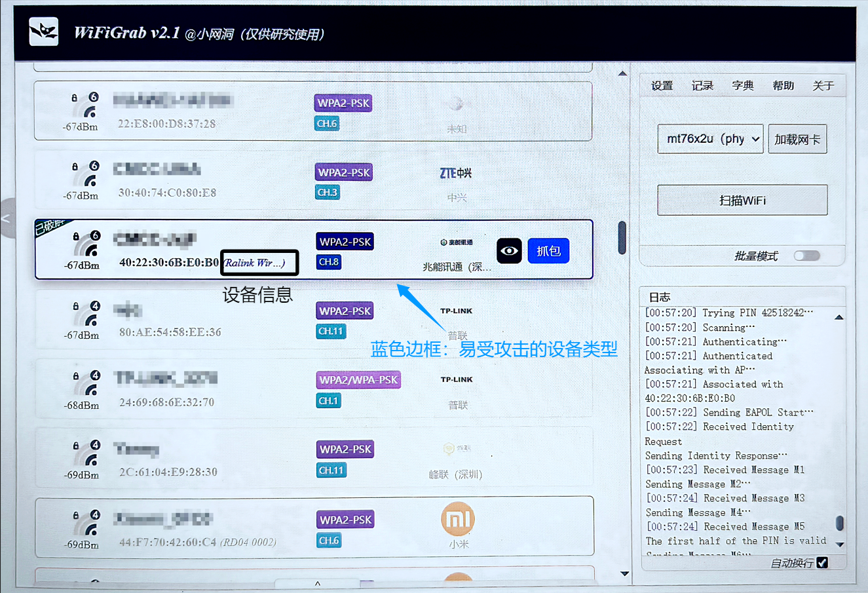Click the 扫描WiFi scan button
Image resolution: width=868 pixels, height=593 pixels.
click(742, 200)
